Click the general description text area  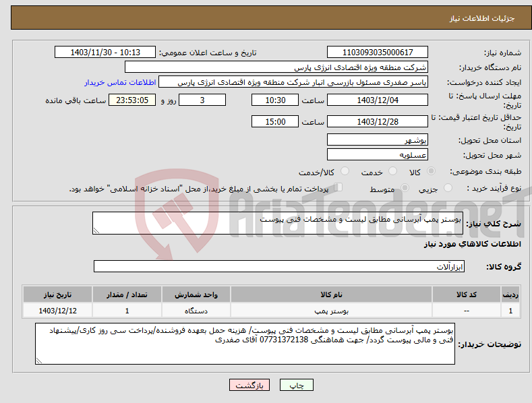(x=278, y=223)
